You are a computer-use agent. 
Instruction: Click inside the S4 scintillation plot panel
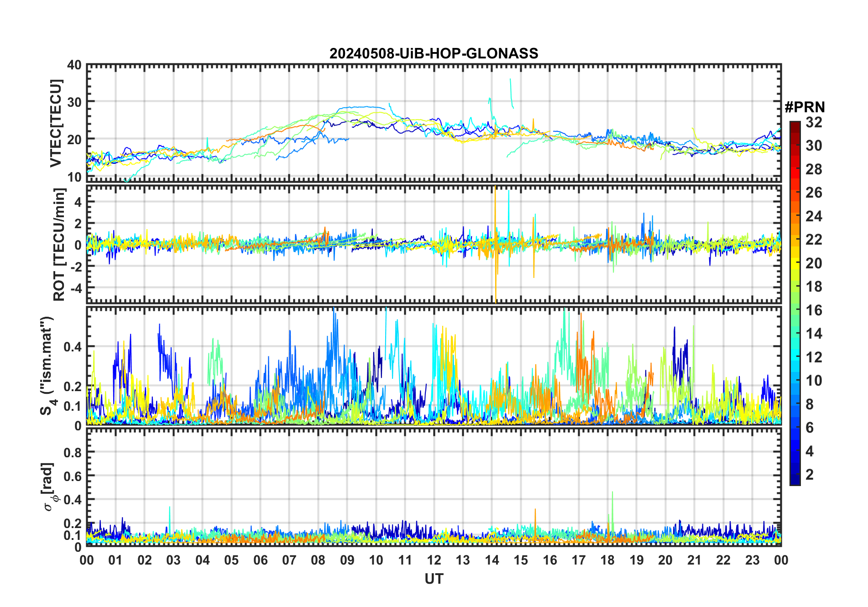(434, 366)
